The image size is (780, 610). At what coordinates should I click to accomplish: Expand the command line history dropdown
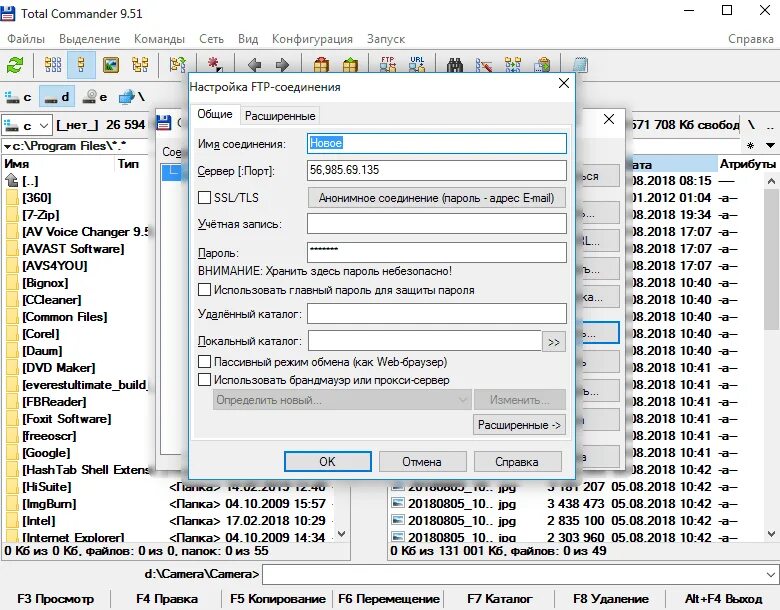tap(770, 575)
